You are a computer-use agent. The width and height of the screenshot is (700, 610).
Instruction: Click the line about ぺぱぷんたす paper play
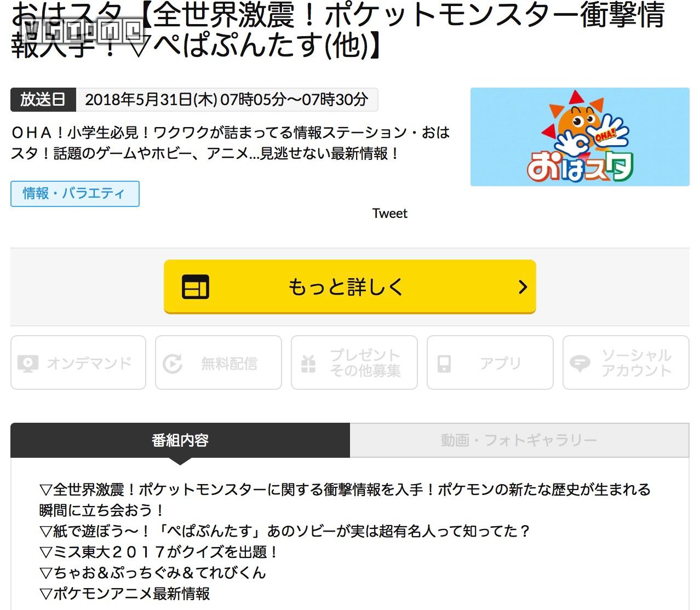(x=285, y=531)
